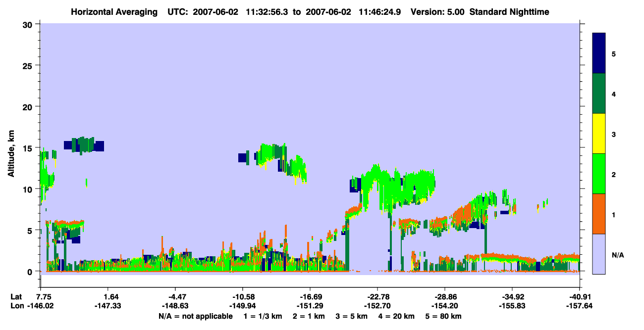Screen dimensions: 644x330
Task: Click the colorbar label 'N/A'
Action: tap(618, 255)
